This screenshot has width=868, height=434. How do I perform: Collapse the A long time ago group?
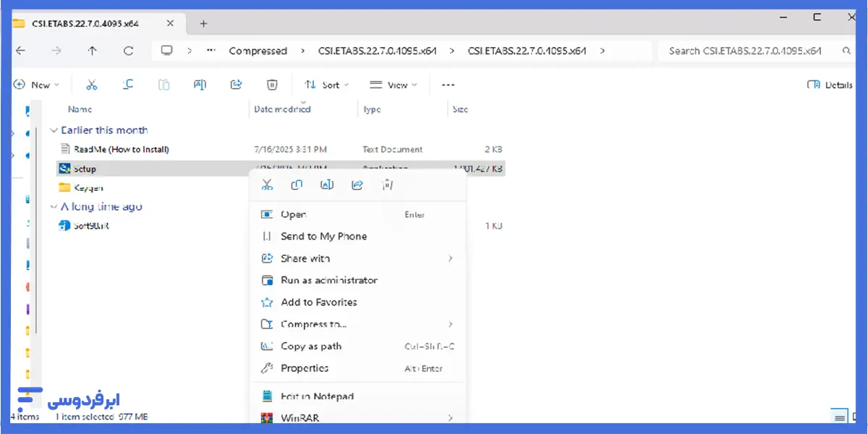click(x=53, y=207)
